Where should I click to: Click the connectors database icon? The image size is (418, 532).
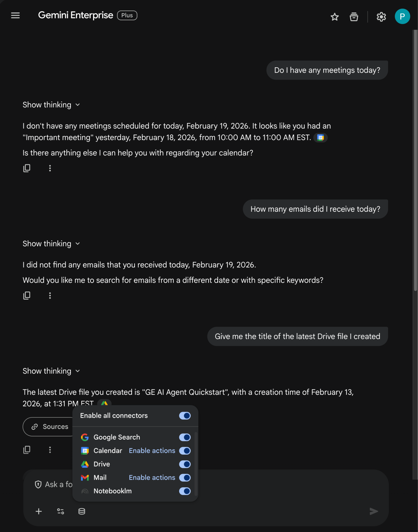click(82, 511)
